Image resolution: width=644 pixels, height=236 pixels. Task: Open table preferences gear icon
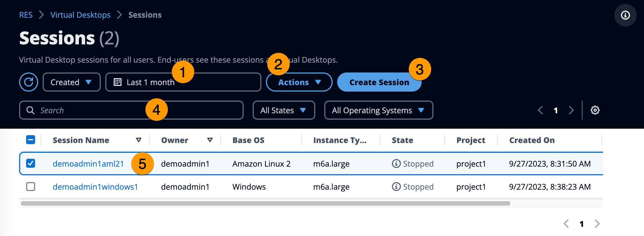point(595,110)
